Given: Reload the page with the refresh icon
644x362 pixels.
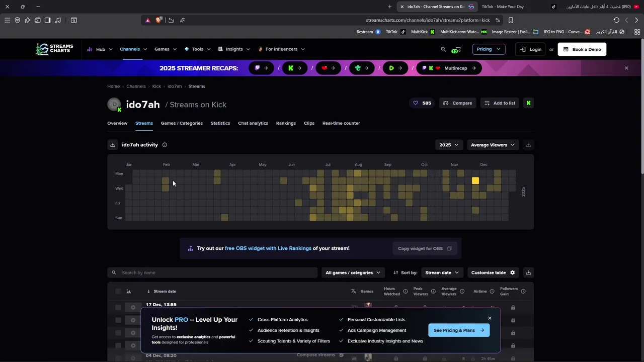Looking at the screenshot, I should [x=616, y=20].
